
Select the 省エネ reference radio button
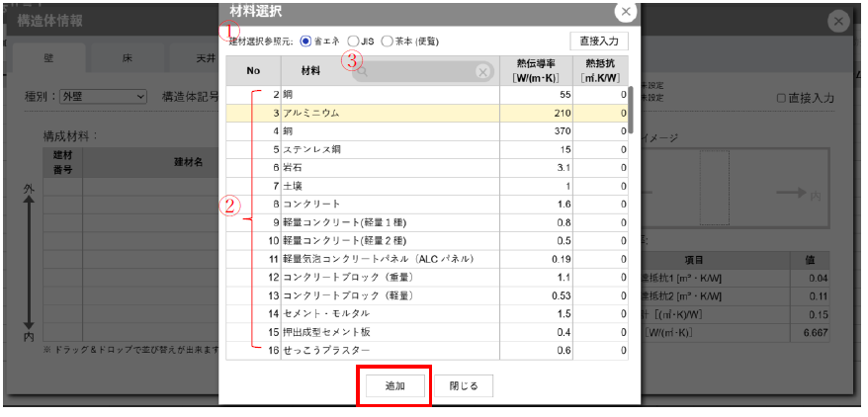coord(305,42)
